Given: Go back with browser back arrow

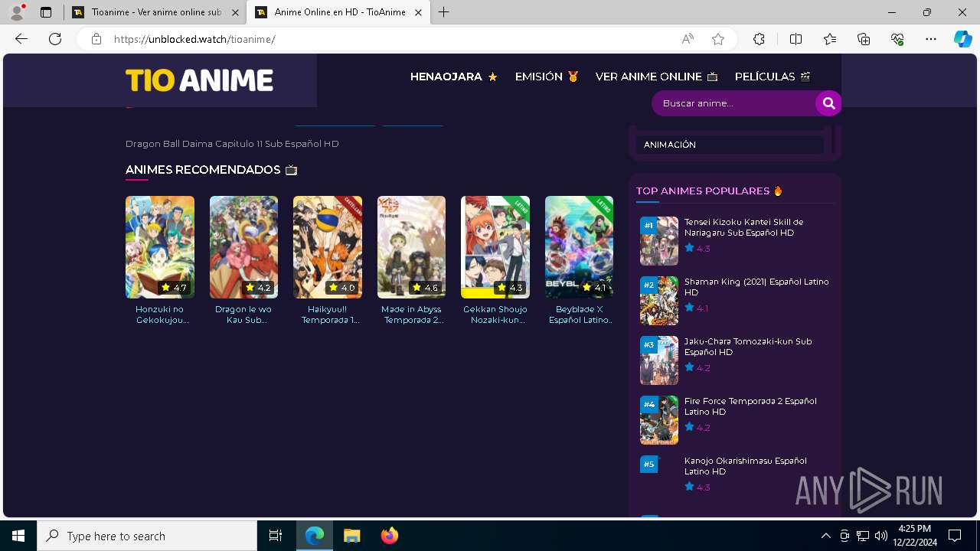Looking at the screenshot, I should [21, 39].
